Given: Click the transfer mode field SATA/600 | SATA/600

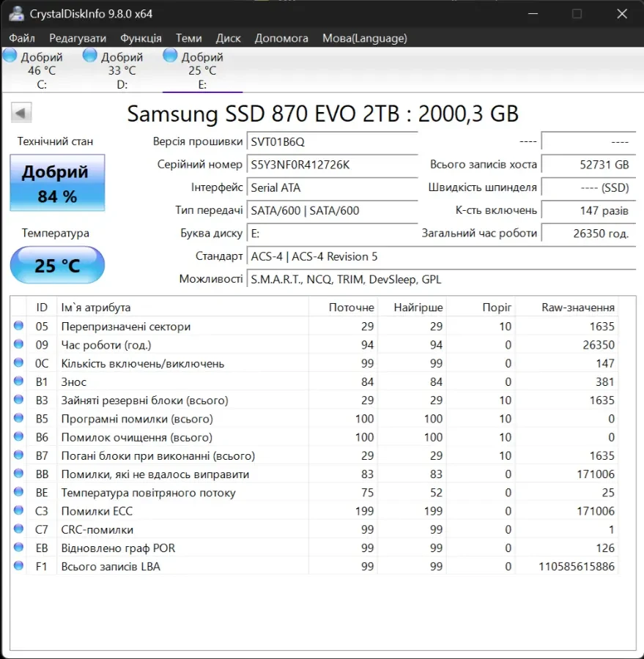Looking at the screenshot, I should 332,211.
